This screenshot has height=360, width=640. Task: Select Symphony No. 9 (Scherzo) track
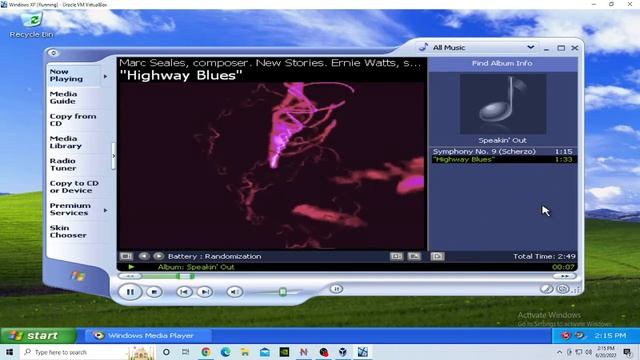(503, 151)
